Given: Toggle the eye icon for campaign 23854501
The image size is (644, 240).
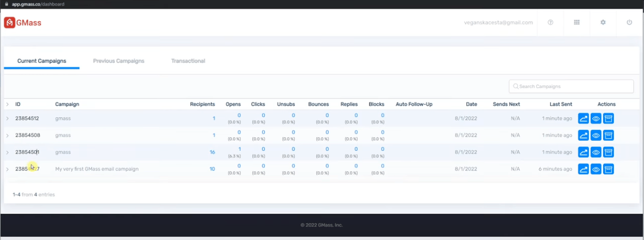Looking at the screenshot, I should [596, 152].
